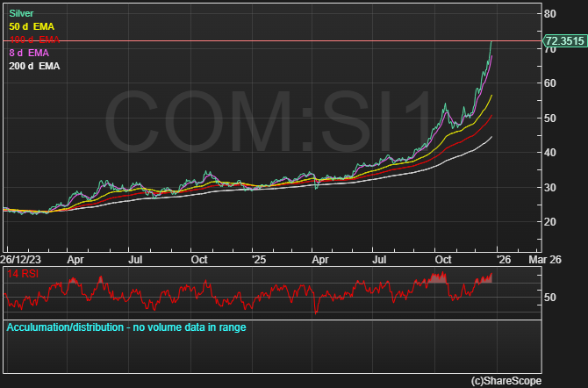Viewport: 588px width, 388px height.
Task: Select the 8 d EMA legend entry
Action: pyautogui.click(x=31, y=53)
